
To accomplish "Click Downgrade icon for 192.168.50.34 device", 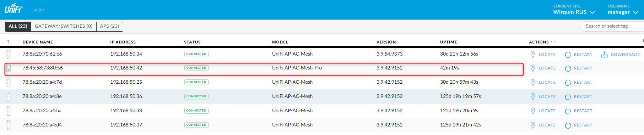I will (605, 54).
